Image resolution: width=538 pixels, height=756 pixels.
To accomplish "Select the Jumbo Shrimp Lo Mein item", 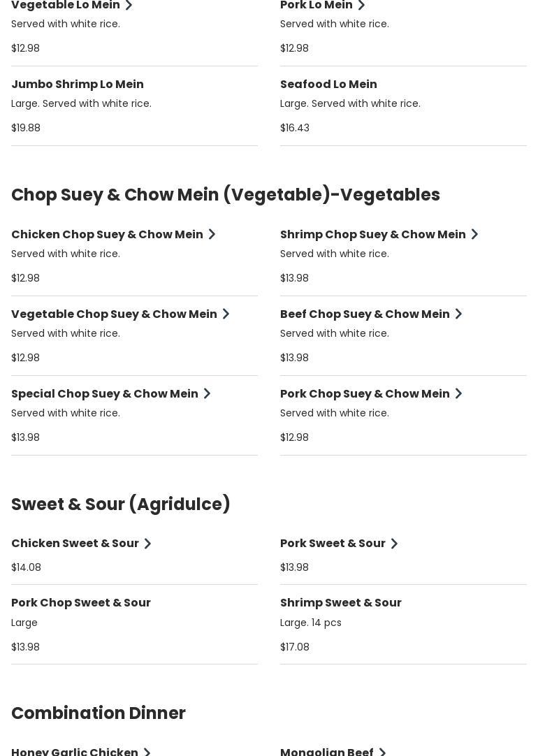I will pos(78,85).
